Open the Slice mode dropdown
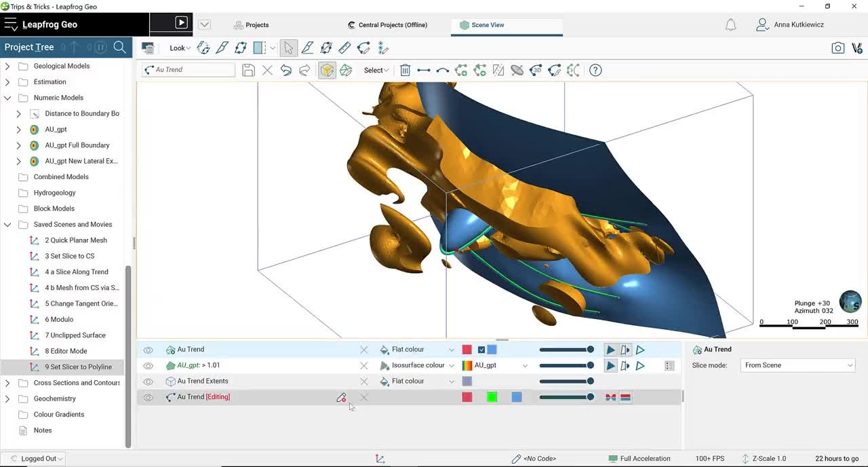This screenshot has width=868, height=467. pos(798,365)
